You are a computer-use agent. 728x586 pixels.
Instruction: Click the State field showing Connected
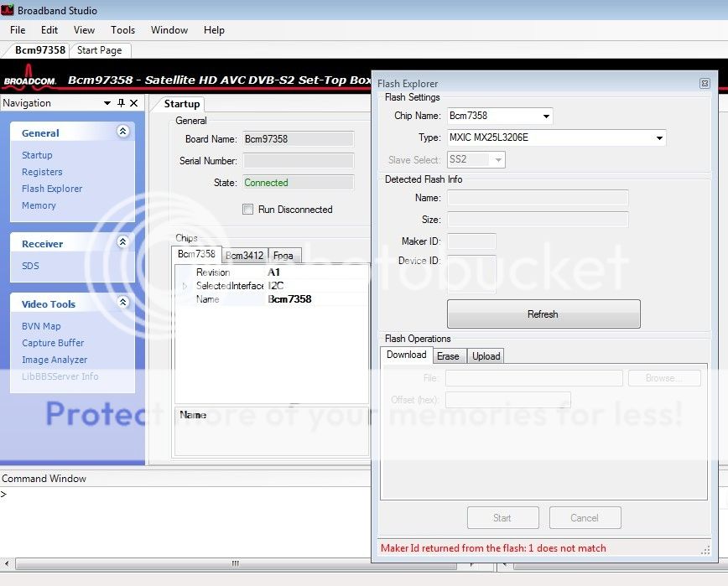pyautogui.click(x=299, y=183)
